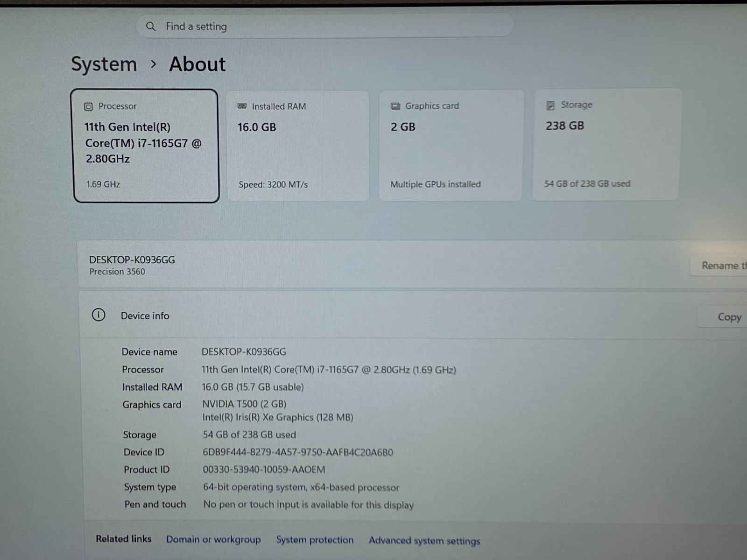Click the Installed RAM memory icon
Viewport: 747px width, 560px height.
tap(242, 106)
